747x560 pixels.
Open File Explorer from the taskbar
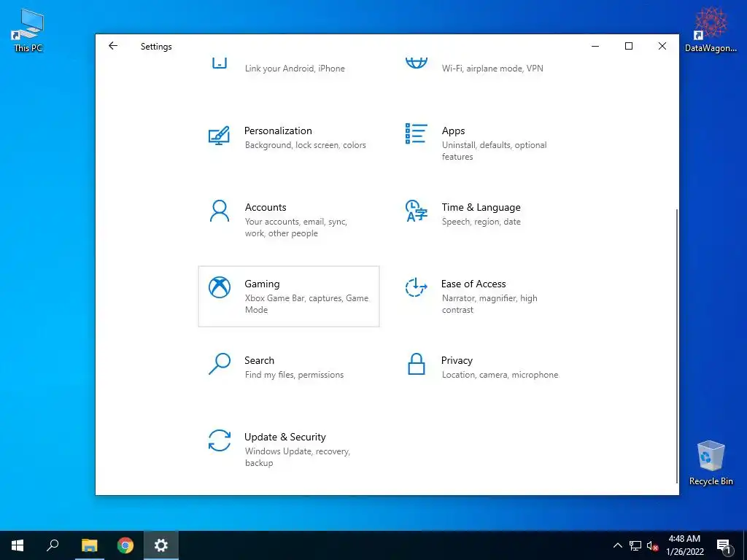click(89, 545)
